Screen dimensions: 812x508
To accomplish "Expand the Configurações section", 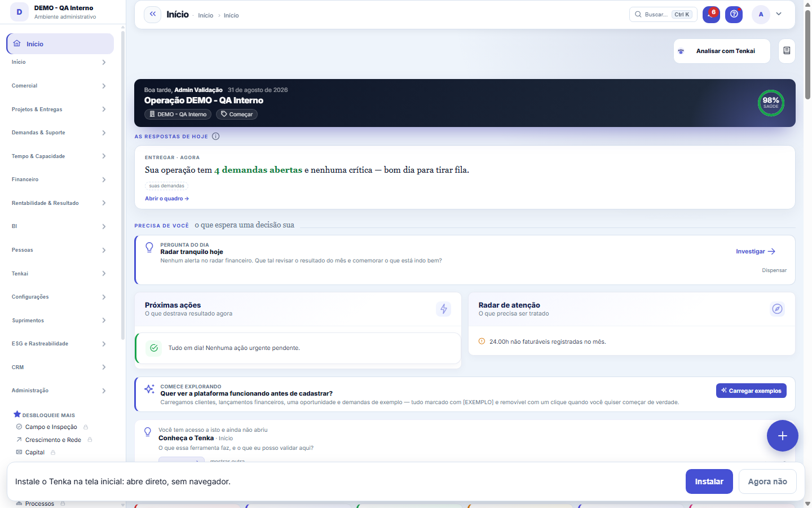I will point(59,297).
